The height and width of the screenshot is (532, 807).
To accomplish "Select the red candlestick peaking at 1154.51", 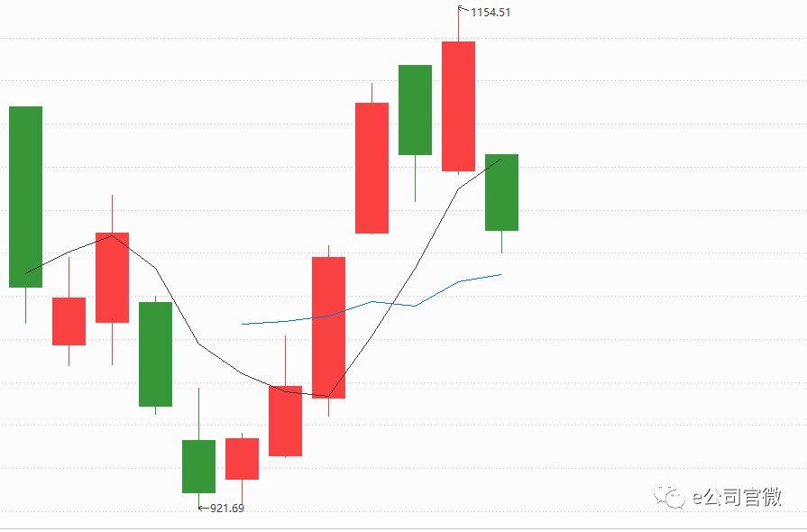I will coord(458,106).
